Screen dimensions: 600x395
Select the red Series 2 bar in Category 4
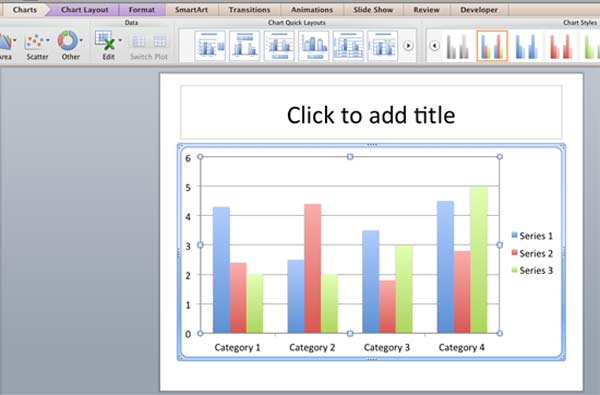(462, 292)
